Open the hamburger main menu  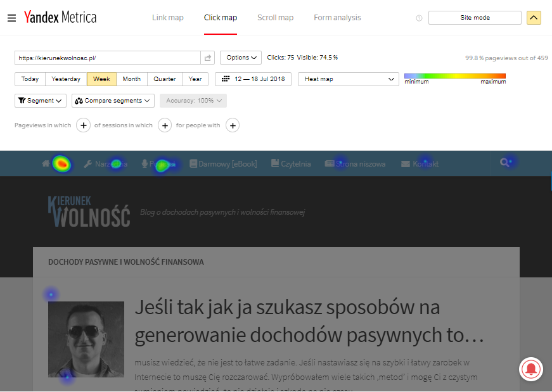(11, 18)
